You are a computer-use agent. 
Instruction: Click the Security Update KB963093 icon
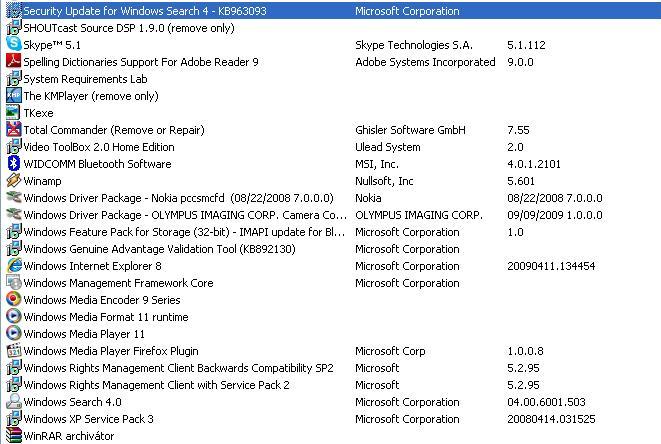[13, 10]
